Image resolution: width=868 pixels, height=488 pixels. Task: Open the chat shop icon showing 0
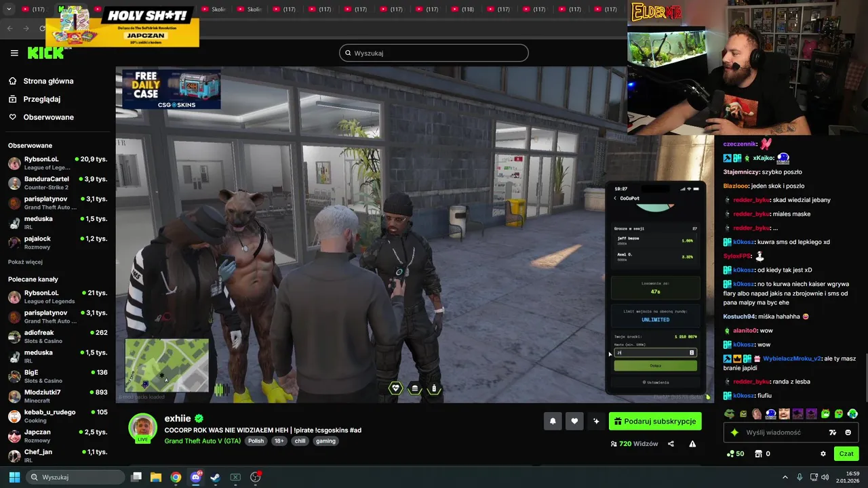tap(763, 453)
